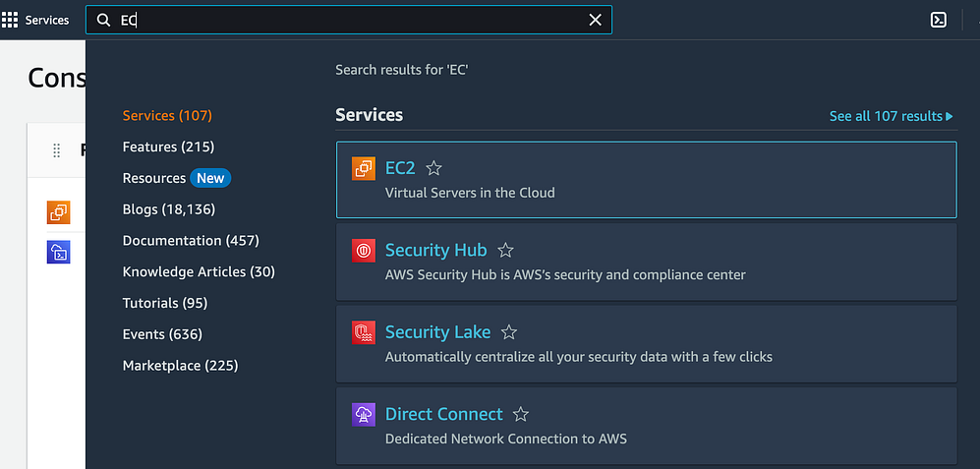Image resolution: width=980 pixels, height=469 pixels.
Task: Favorite EC2 with the star
Action: (433, 169)
